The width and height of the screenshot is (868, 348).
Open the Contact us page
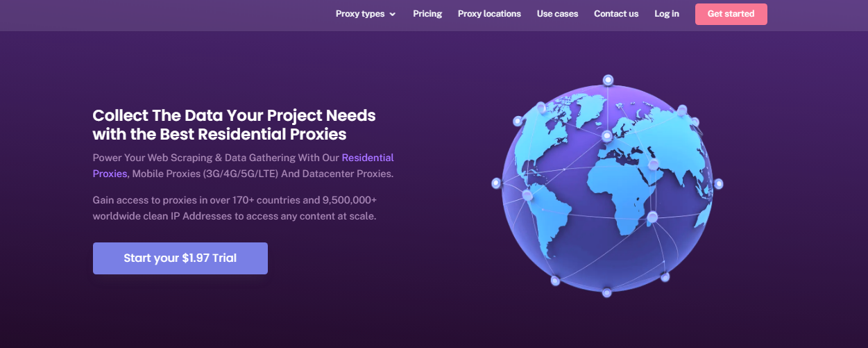click(x=616, y=14)
